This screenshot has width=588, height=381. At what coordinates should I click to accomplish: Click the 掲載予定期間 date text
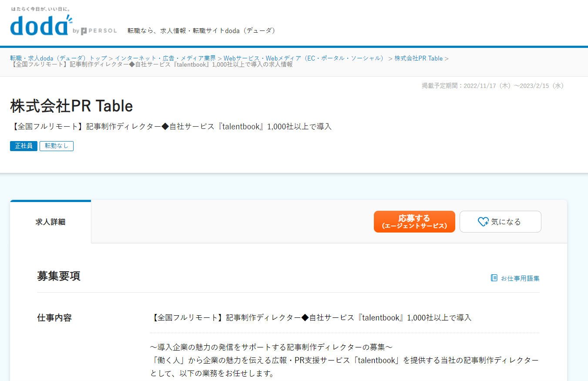pyautogui.click(x=493, y=86)
